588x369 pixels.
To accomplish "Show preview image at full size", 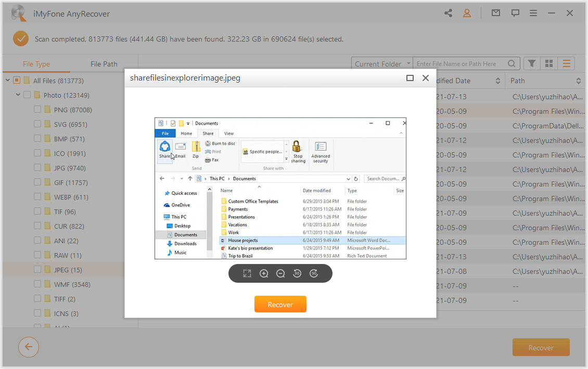I will pyautogui.click(x=247, y=273).
